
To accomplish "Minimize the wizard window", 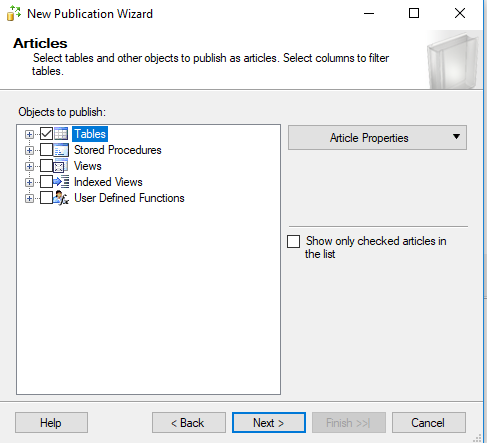I will (369, 13).
